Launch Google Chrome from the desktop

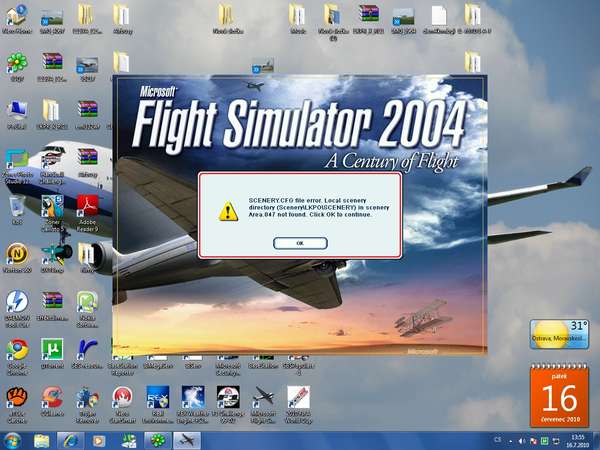click(17, 356)
